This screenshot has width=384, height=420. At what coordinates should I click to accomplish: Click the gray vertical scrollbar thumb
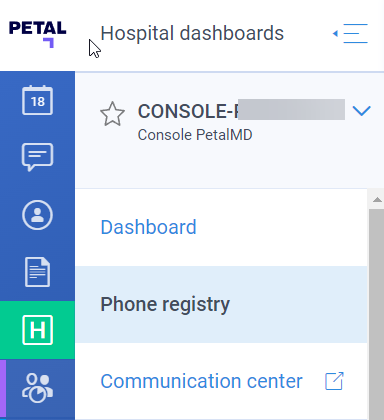click(x=376, y=314)
